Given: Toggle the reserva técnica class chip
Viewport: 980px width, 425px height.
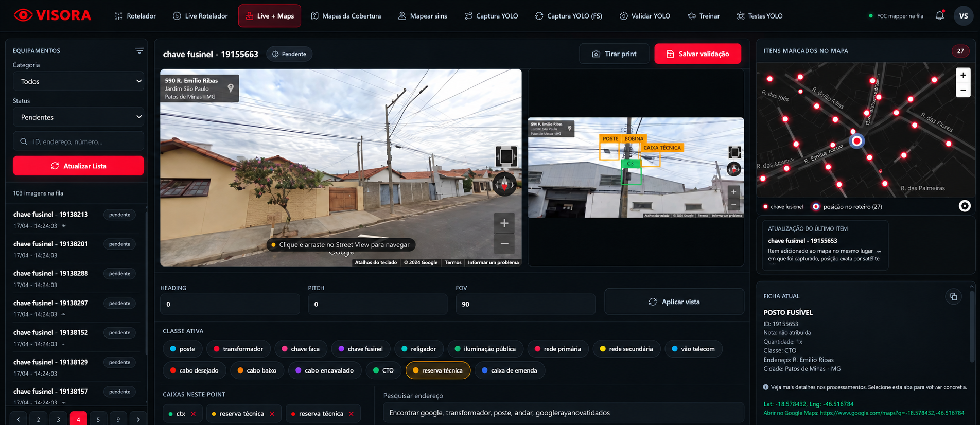Looking at the screenshot, I should [x=438, y=370].
